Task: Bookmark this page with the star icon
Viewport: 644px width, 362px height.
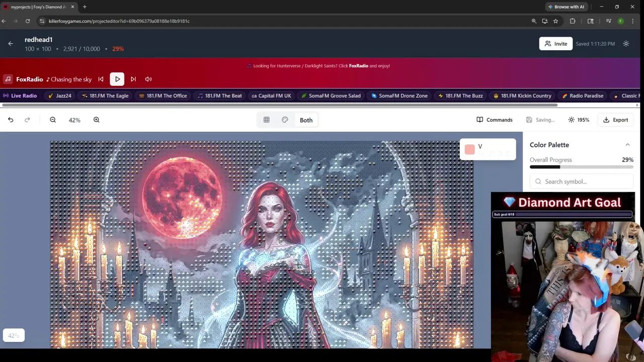Action: click(555, 21)
